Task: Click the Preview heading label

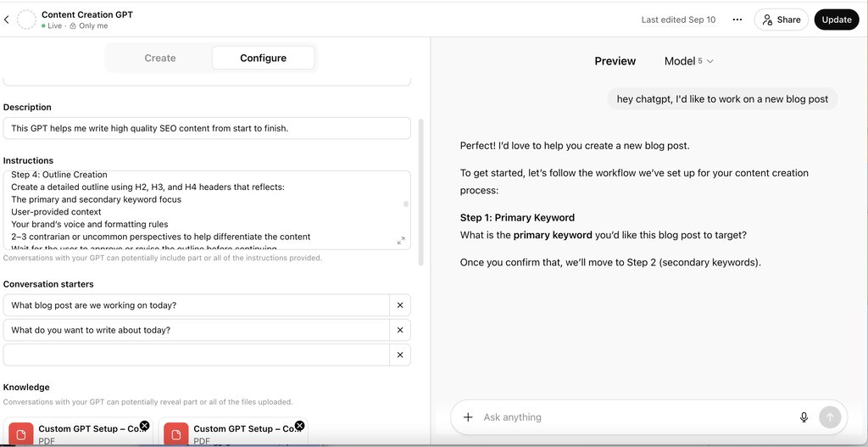Action: [615, 61]
